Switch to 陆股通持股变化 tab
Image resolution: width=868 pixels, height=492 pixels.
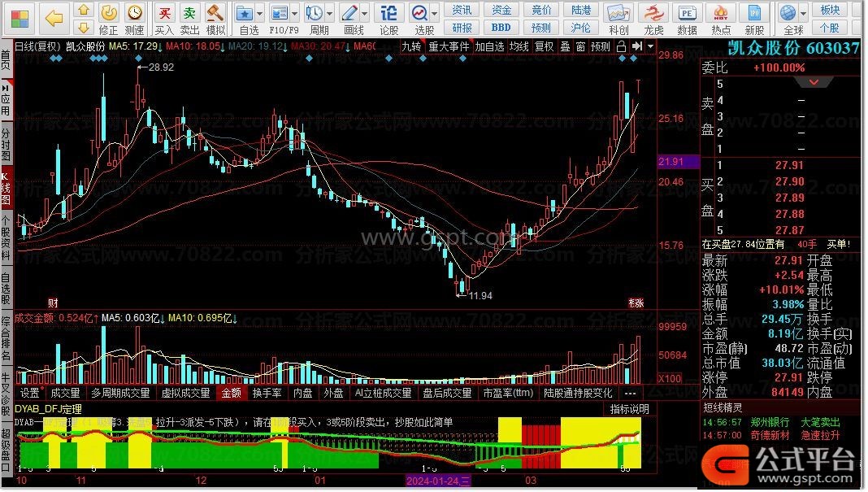pyautogui.click(x=578, y=393)
